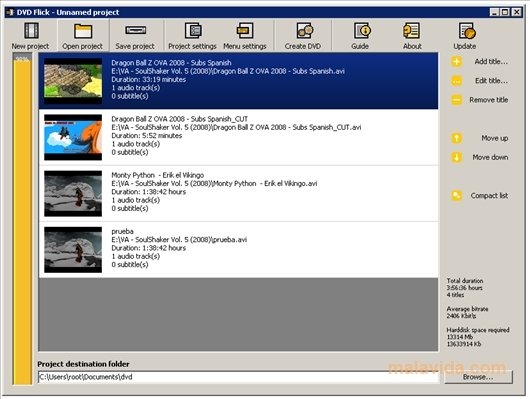The image size is (530, 399).
Task: Click the Move up arrow icon
Action: coord(456,138)
